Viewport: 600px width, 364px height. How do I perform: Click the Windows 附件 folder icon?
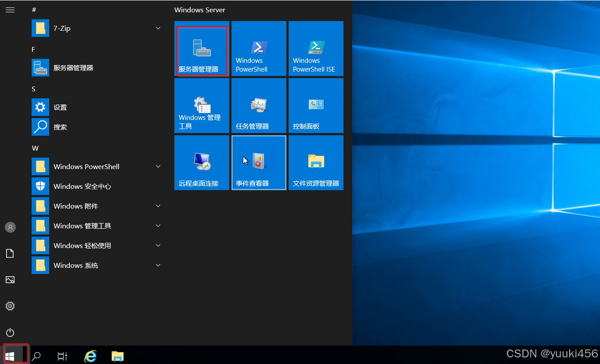click(x=40, y=206)
